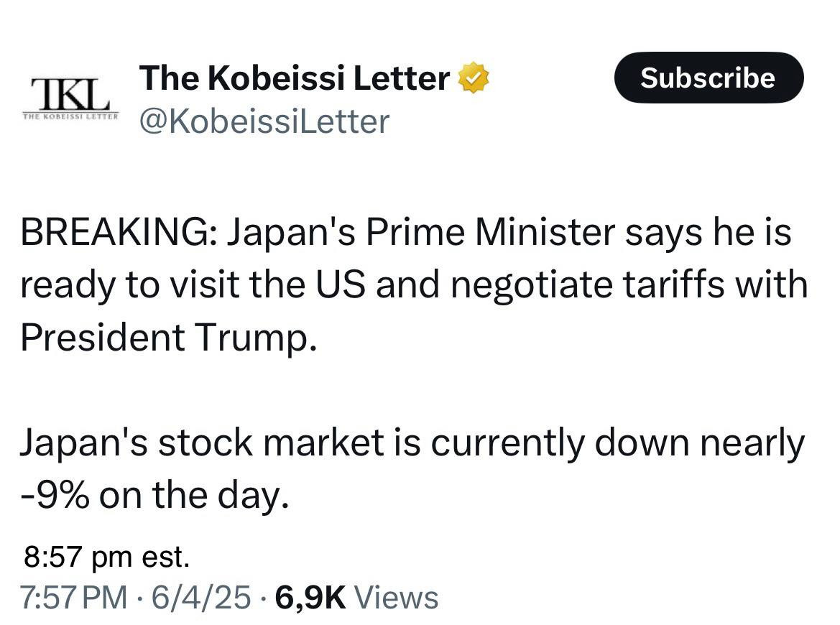Click the word 'tariffs' in the post
The height and width of the screenshot is (625, 840).
point(680,286)
